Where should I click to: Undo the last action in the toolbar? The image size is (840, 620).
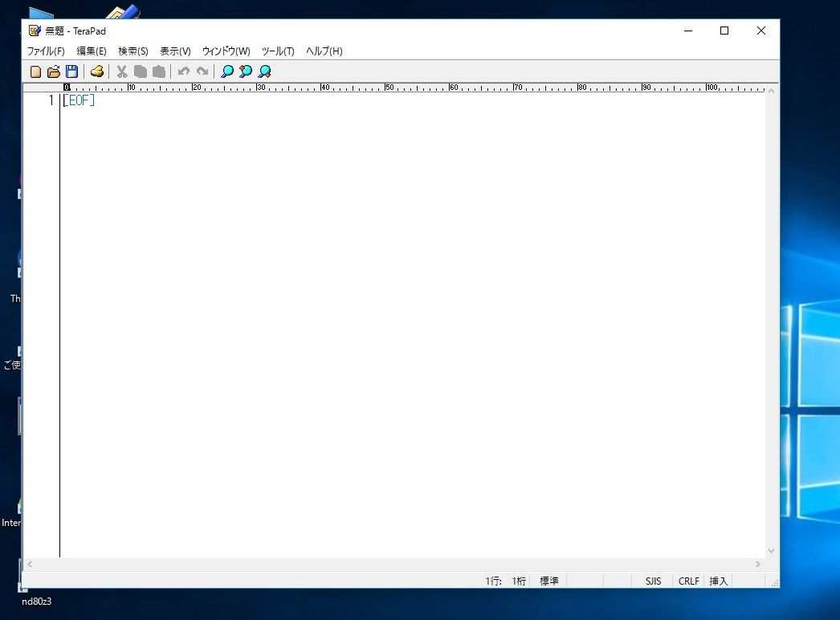(184, 71)
